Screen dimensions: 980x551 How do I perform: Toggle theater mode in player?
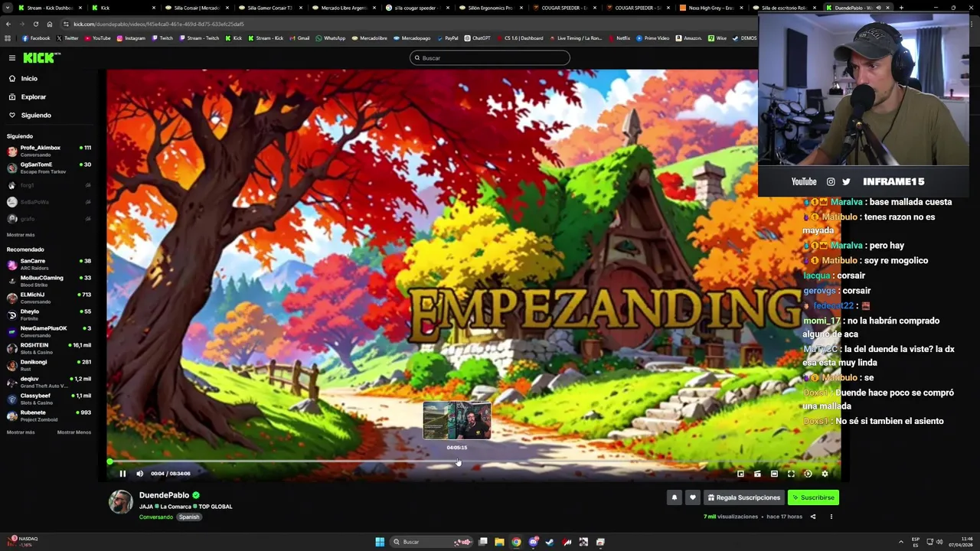[774, 474]
